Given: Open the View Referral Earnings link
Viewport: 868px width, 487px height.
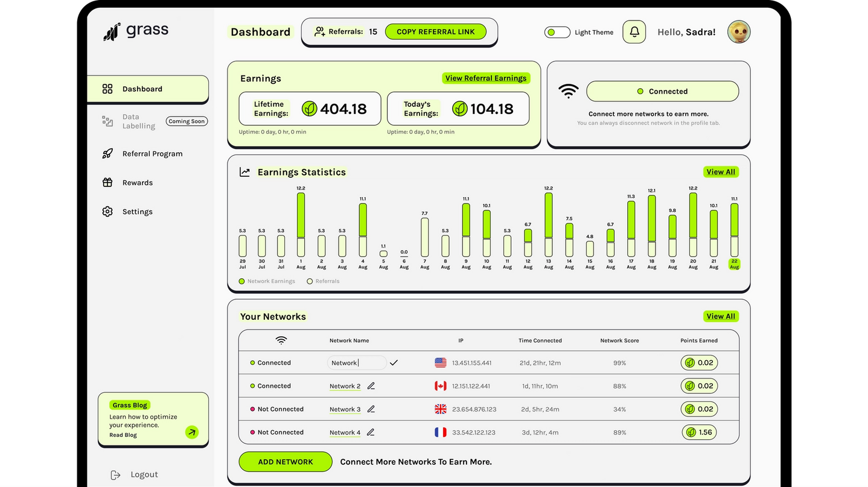Looking at the screenshot, I should (485, 78).
